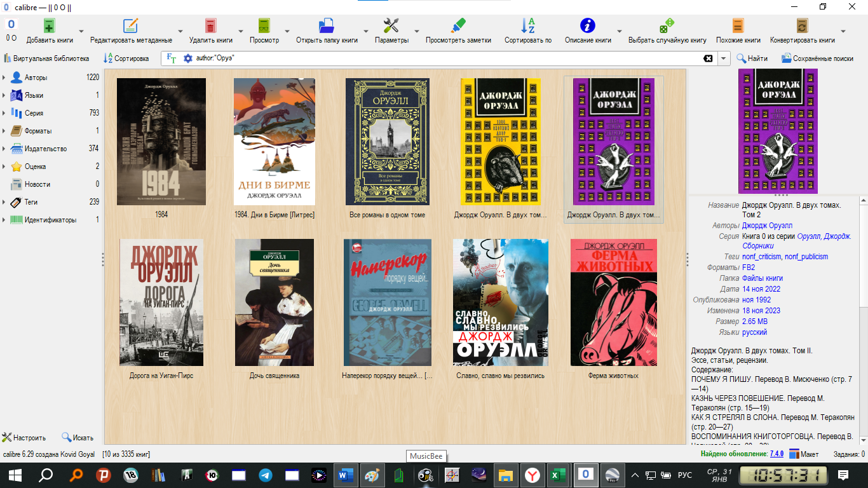The width and height of the screenshot is (868, 488).
Task: Click Искать below the tag browser
Action: tap(78, 438)
